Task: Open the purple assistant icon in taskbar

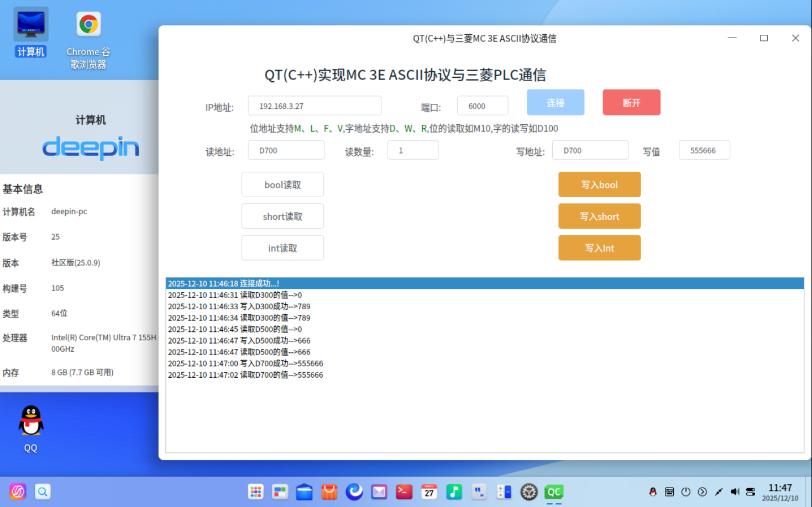Action: coord(18,491)
